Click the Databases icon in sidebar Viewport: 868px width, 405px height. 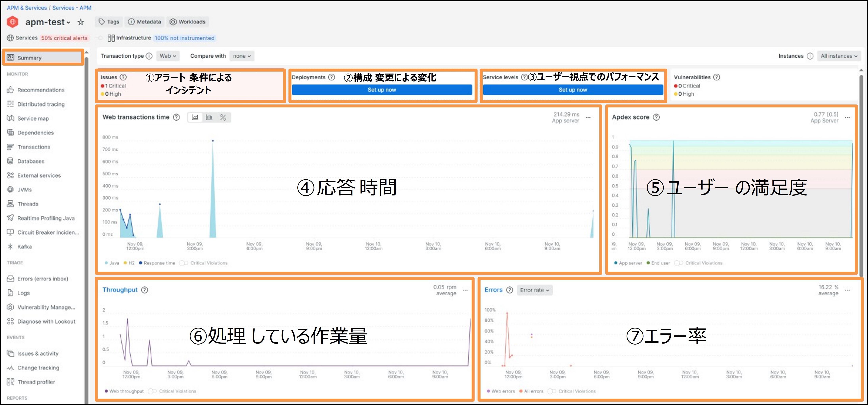[x=11, y=161]
